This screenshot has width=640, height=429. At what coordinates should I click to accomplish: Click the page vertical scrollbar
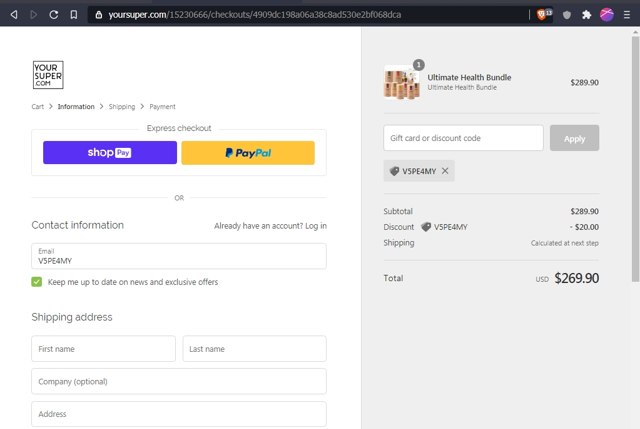(x=636, y=159)
